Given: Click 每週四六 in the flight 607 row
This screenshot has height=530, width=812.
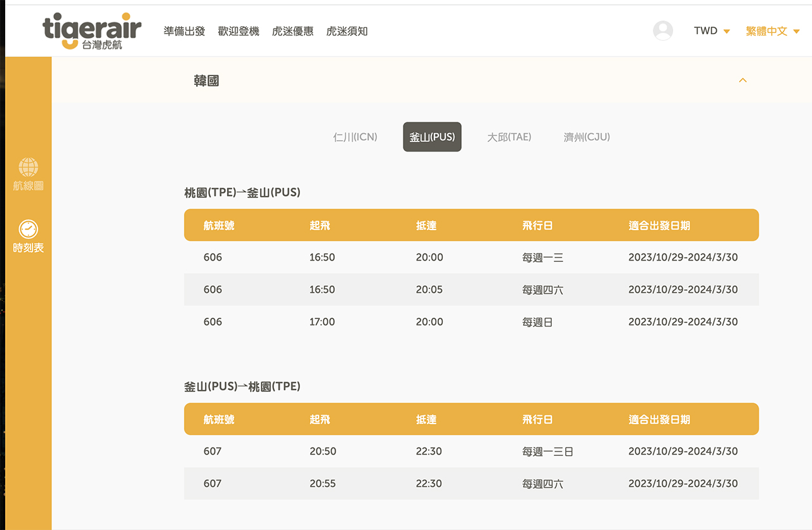Looking at the screenshot, I should tap(542, 484).
